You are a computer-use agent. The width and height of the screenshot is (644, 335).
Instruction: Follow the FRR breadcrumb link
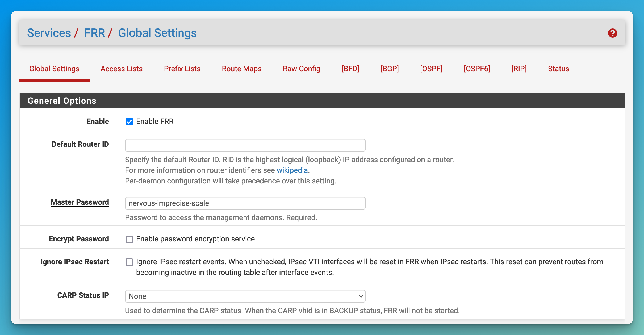pyautogui.click(x=95, y=33)
